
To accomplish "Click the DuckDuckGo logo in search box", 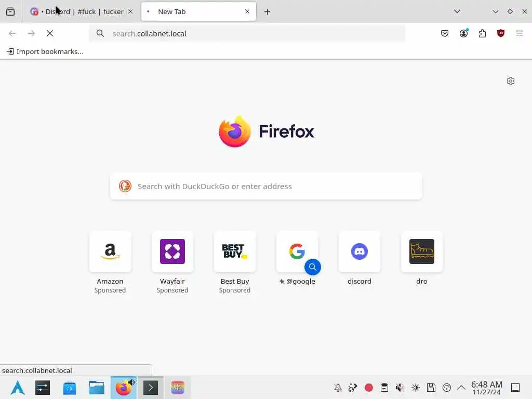I will (125, 186).
